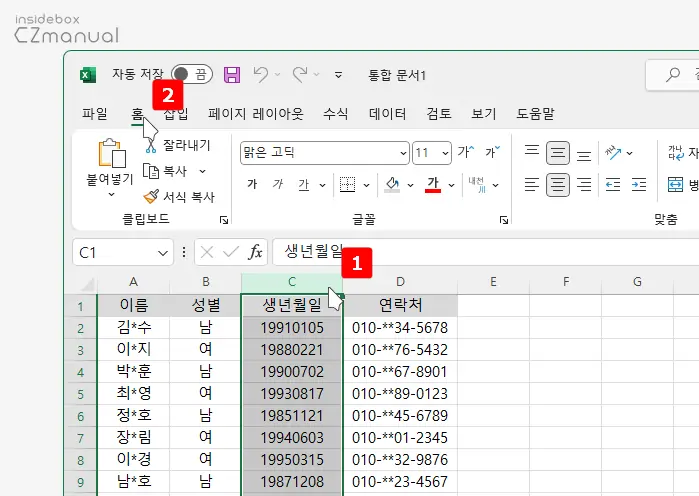Screen dimensions: 699x496
Task: Click the Enter checkmark formula bar icon
Action: (x=231, y=253)
